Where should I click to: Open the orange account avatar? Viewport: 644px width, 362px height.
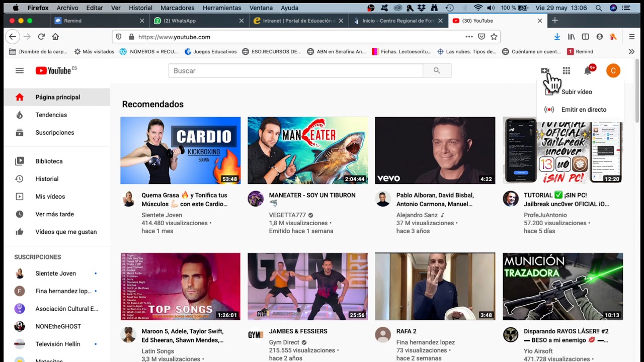click(x=613, y=71)
